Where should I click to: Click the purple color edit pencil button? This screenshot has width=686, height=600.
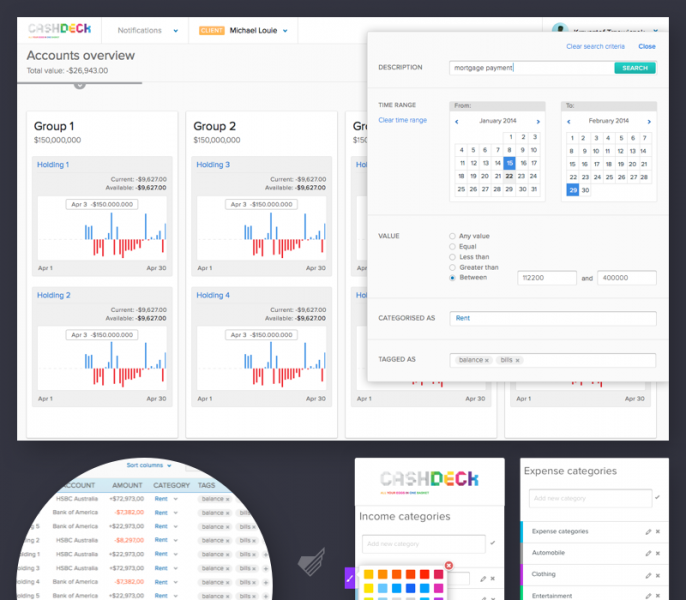(x=350, y=579)
